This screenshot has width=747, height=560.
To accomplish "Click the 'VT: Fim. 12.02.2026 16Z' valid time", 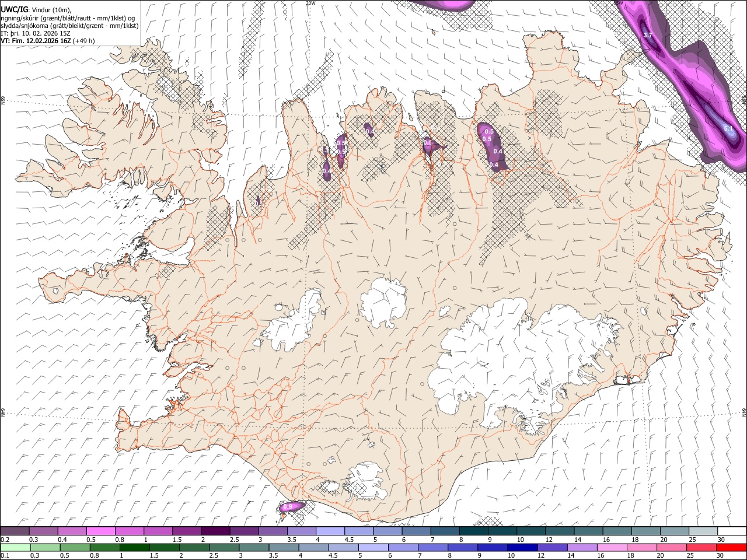I will coord(36,41).
